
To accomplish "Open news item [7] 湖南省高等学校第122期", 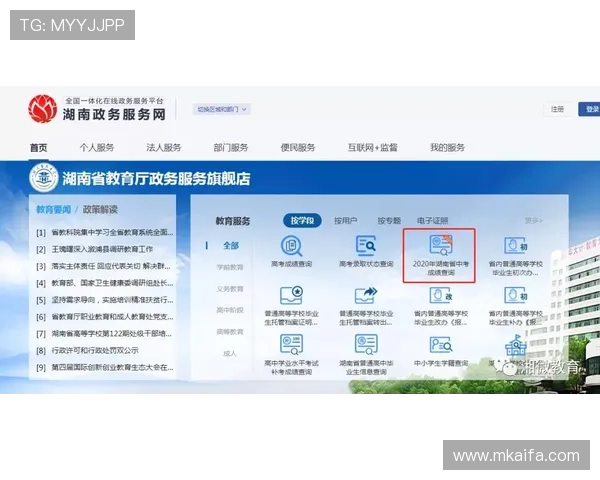I will [104, 334].
